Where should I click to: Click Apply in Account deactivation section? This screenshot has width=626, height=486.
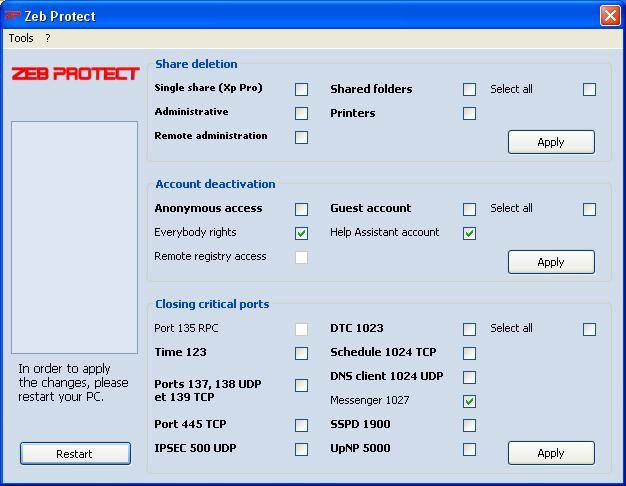(x=551, y=262)
